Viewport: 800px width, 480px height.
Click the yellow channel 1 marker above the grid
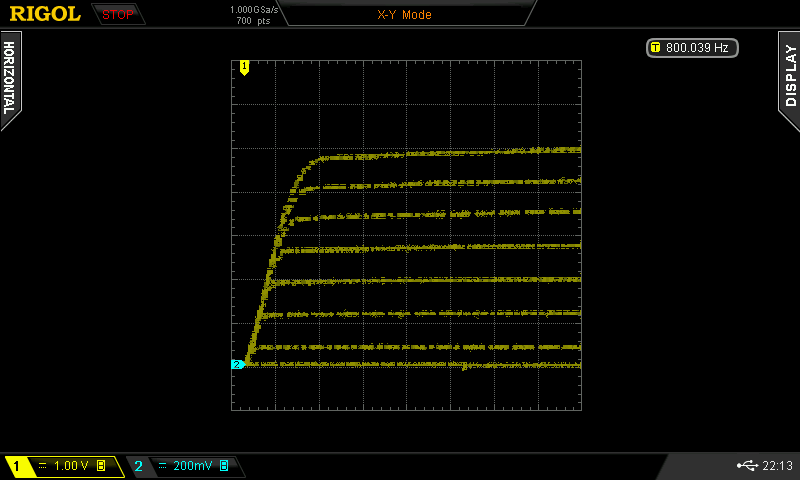(244, 67)
